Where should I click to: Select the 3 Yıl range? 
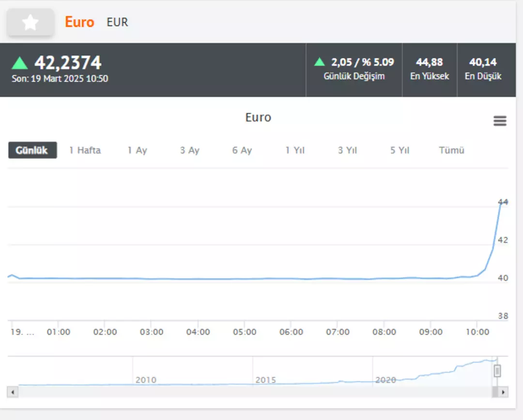(347, 150)
